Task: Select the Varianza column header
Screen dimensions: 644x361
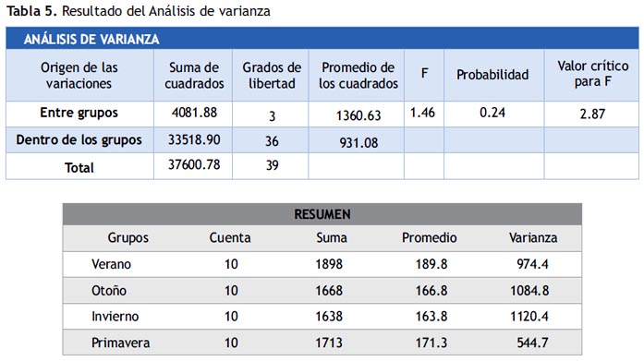Action: coord(533,237)
